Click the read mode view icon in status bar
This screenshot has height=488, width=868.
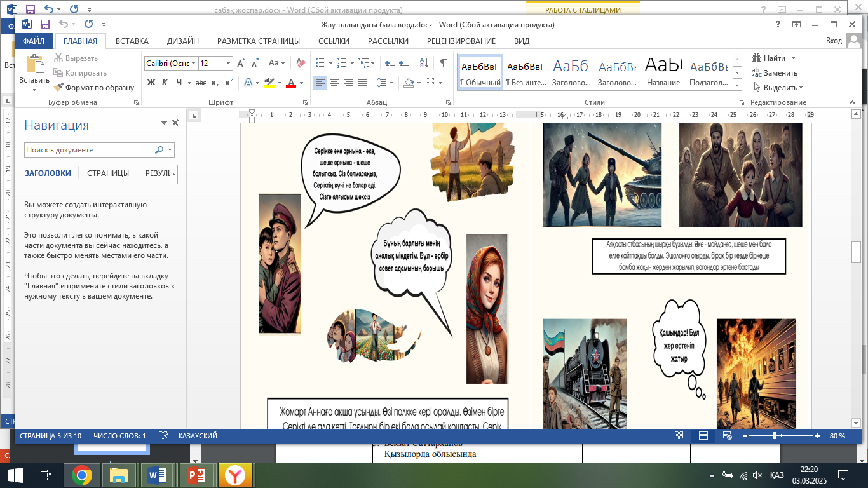pyautogui.click(x=679, y=436)
